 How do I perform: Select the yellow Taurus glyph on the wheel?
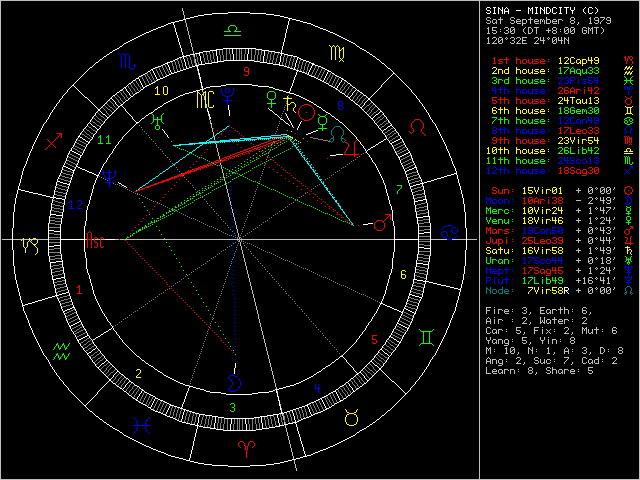(x=351, y=418)
